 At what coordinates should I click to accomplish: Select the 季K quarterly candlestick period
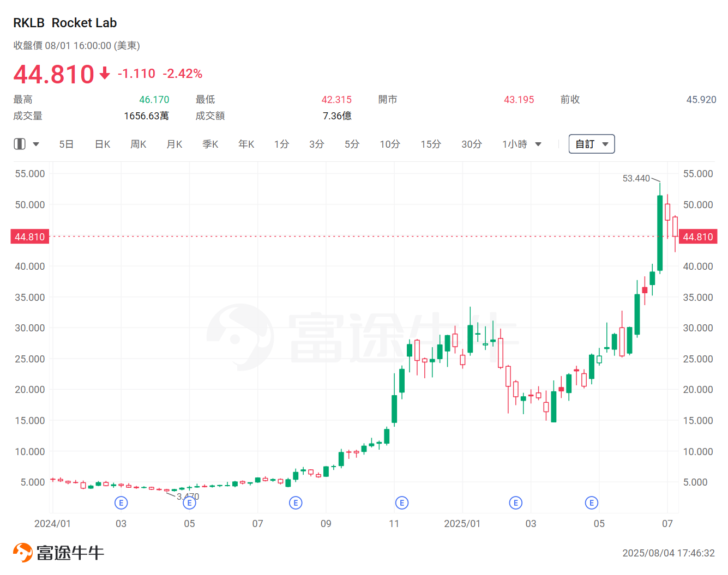(210, 144)
